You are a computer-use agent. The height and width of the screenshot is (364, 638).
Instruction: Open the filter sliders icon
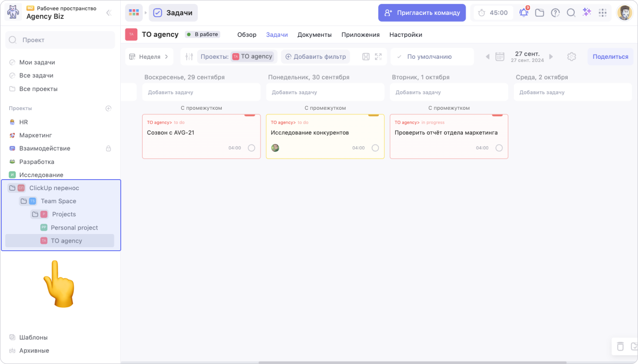[189, 57]
